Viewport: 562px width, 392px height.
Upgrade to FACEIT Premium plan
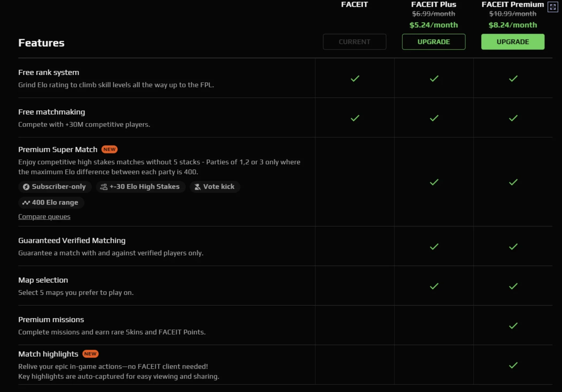[x=513, y=42]
